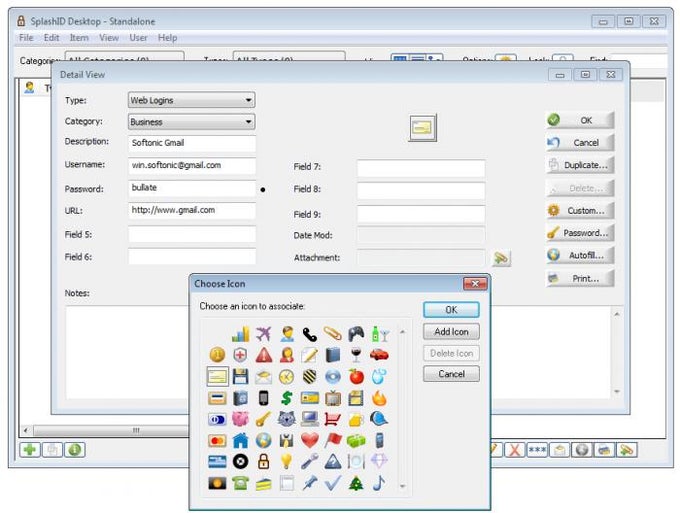Select the paperclip icon
680x513 pixels.
pyautogui.click(x=333, y=333)
